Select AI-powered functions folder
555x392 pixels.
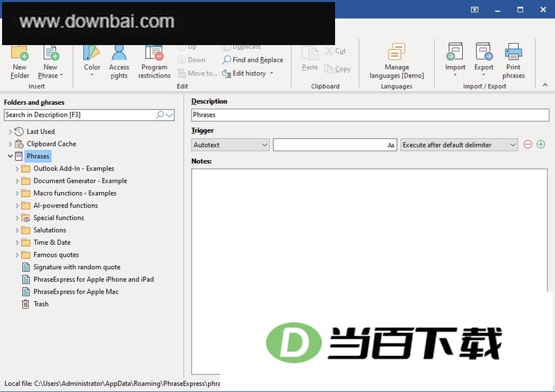point(65,205)
